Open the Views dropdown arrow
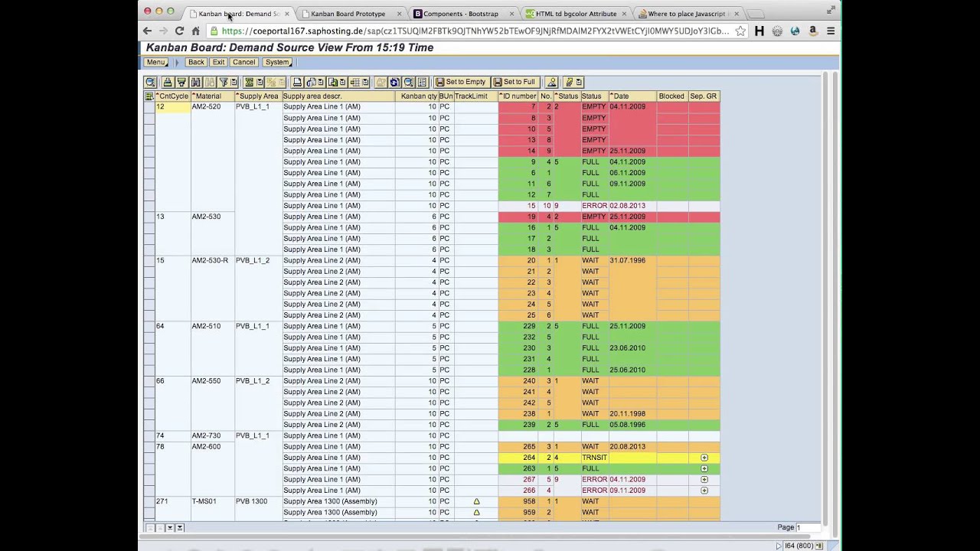Viewport: 980px width, 551px height. point(320,82)
